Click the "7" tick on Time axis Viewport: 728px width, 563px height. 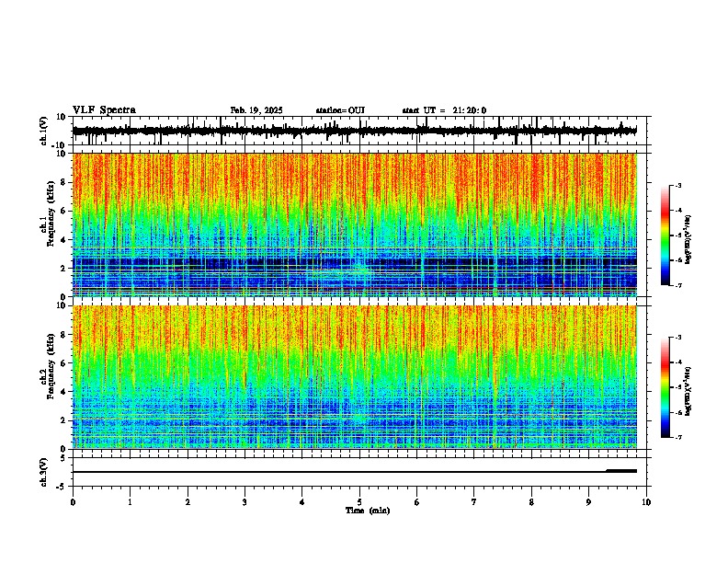(x=474, y=502)
